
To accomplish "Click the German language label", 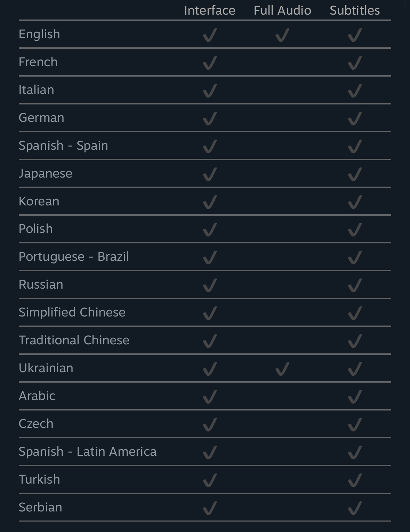I will 41,118.
